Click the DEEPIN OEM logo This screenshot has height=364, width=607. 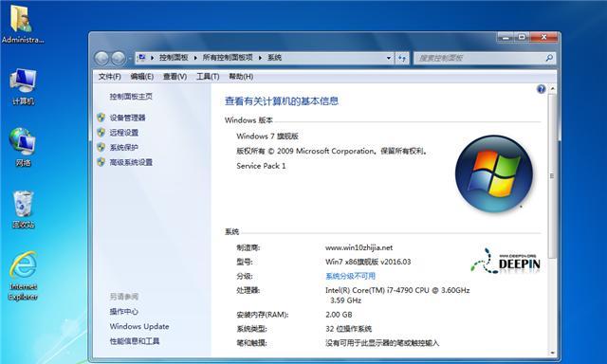(506, 261)
